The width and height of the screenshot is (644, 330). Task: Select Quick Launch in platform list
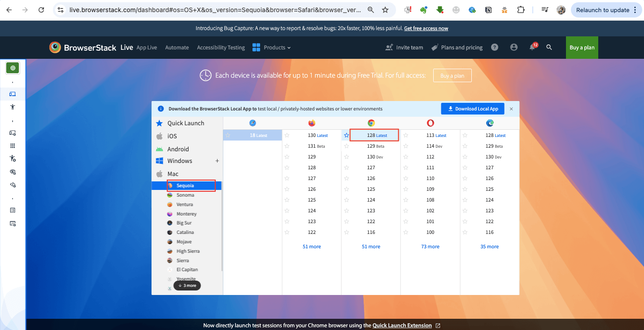click(186, 123)
